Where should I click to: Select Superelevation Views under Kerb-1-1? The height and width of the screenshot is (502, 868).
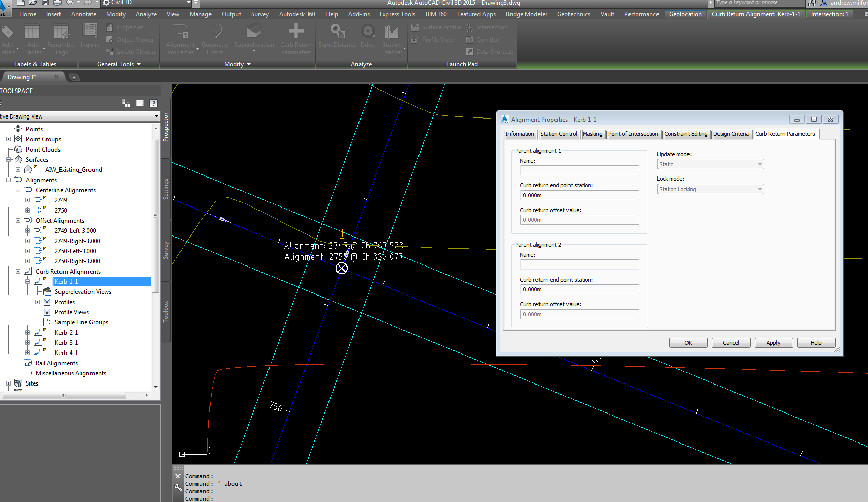coord(83,292)
